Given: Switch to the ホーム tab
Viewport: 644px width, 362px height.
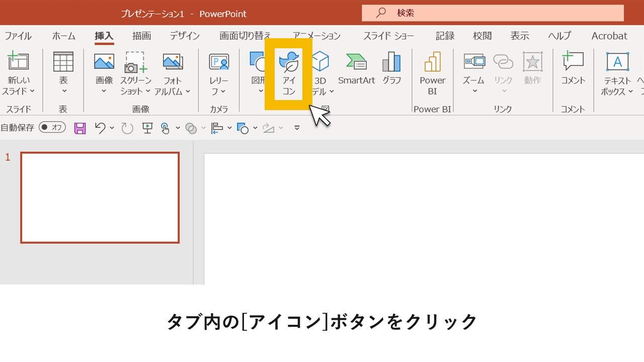Looking at the screenshot, I should (x=63, y=36).
